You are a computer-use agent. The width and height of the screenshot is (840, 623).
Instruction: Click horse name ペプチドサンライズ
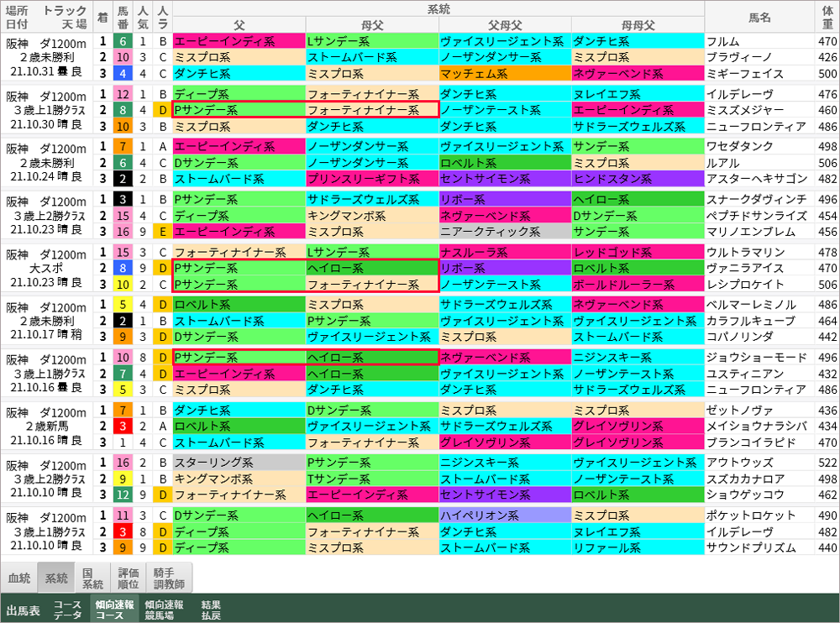click(x=757, y=216)
